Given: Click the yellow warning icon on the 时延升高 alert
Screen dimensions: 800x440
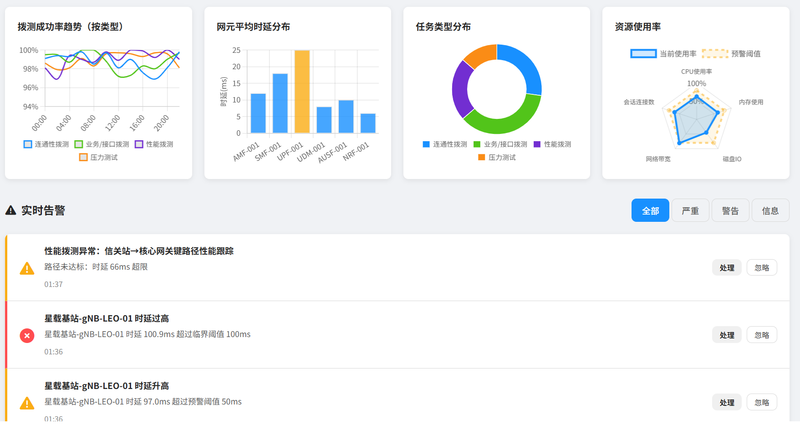Looking at the screenshot, I should coord(27,403).
